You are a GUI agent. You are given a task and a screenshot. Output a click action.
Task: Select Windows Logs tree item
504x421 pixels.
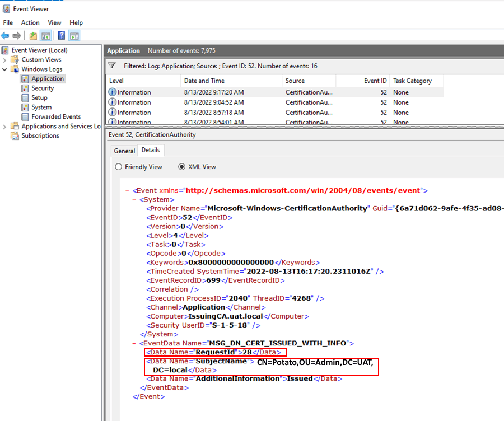pos(42,69)
